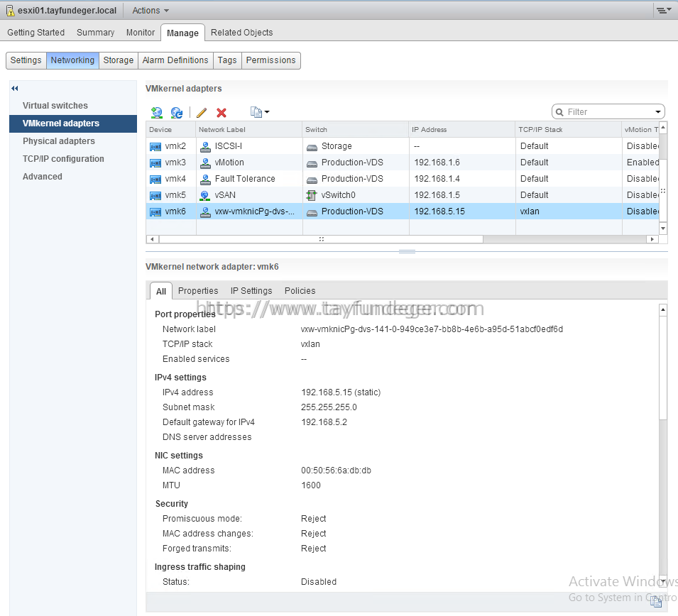Open the Permissions sub-tab
678x616 pixels.
271,60
